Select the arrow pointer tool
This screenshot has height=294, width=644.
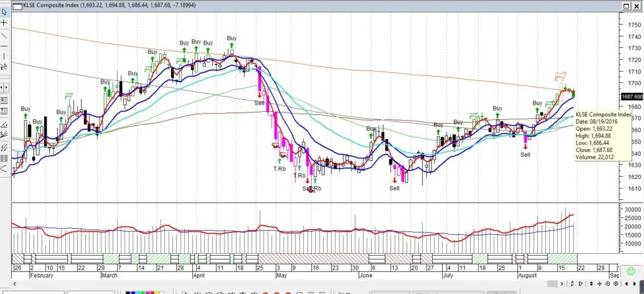(4, 13)
